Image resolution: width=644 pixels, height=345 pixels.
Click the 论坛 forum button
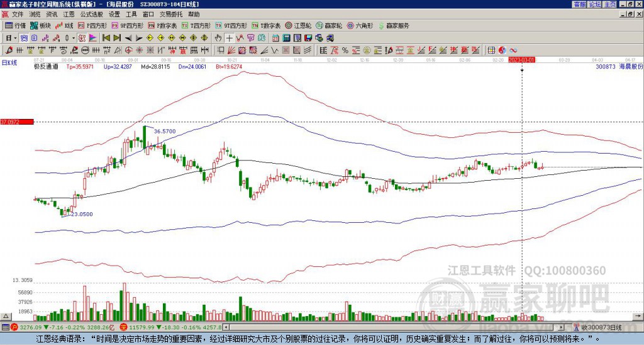(x=595, y=4)
